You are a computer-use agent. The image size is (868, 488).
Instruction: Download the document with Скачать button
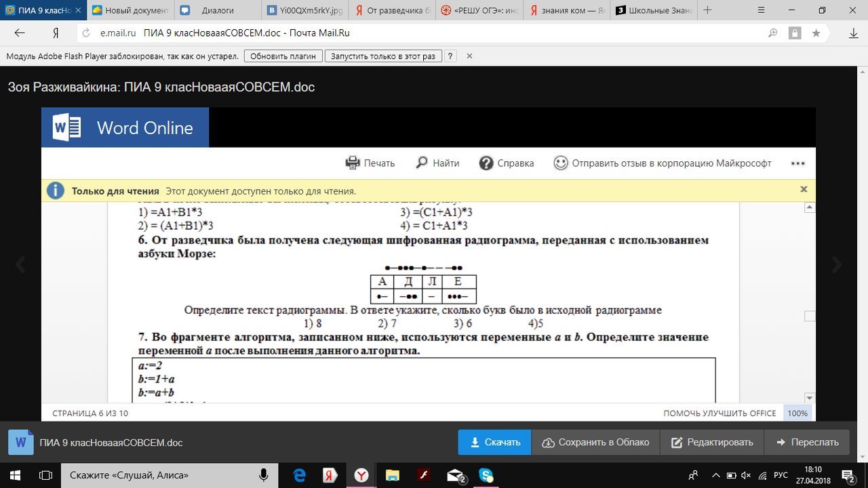click(x=494, y=442)
